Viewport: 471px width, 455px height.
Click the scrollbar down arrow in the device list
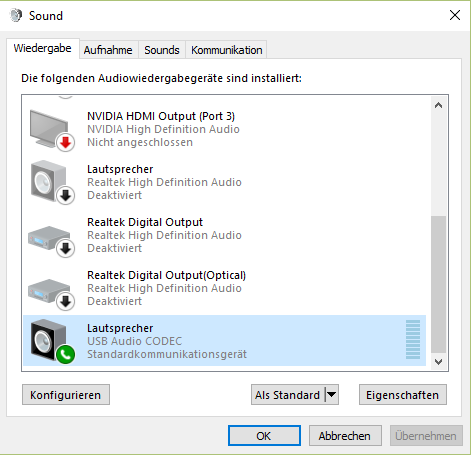tap(439, 362)
